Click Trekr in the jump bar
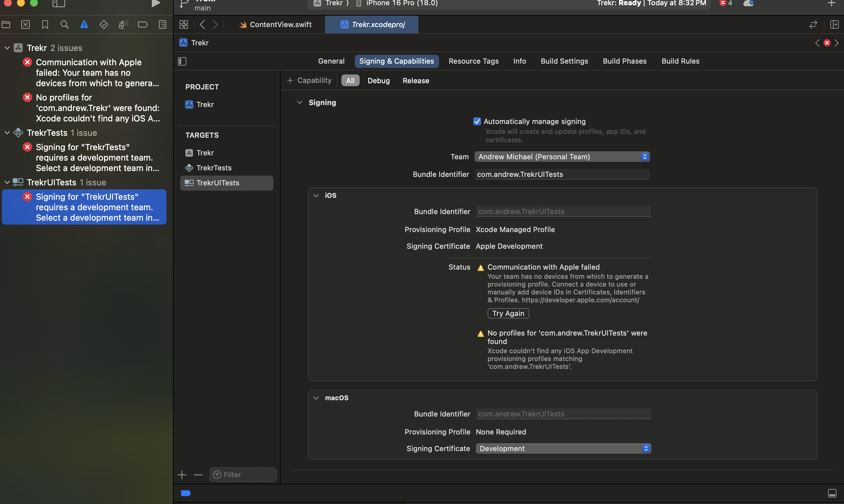The width and height of the screenshot is (844, 504). (x=194, y=43)
